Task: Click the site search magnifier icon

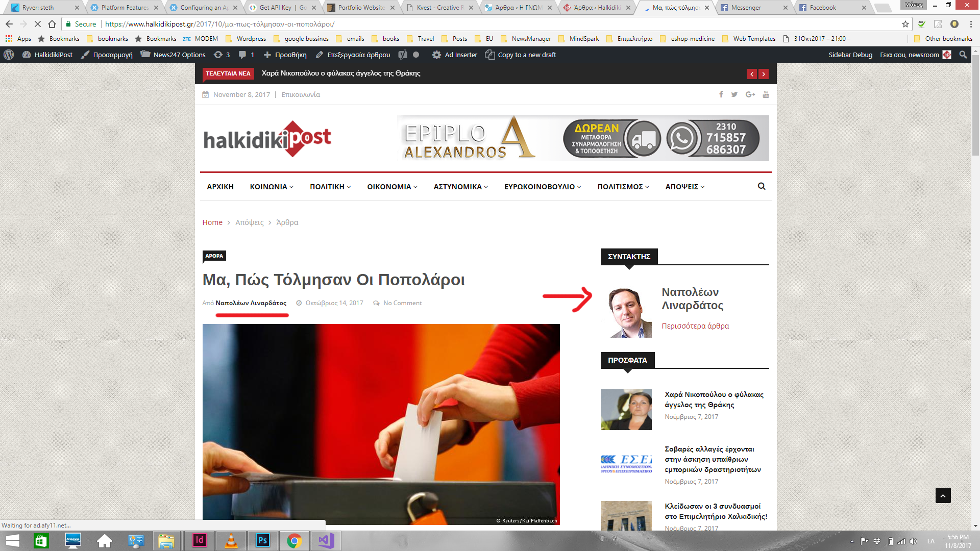Action: click(762, 187)
